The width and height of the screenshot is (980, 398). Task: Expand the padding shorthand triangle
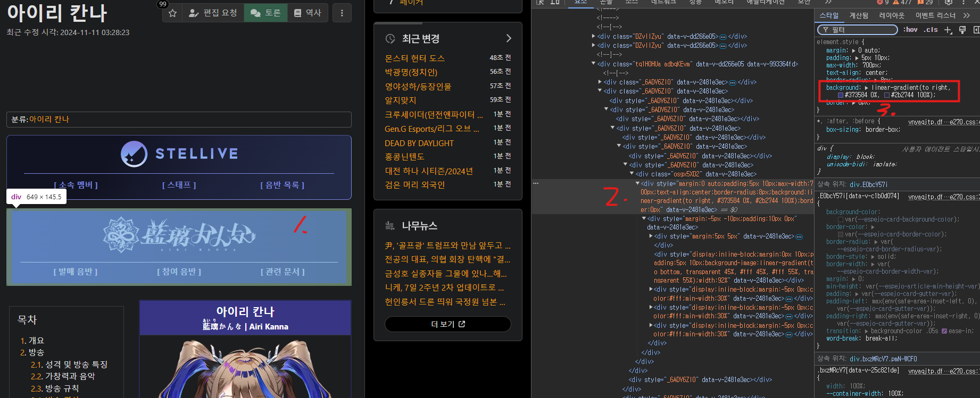857,58
